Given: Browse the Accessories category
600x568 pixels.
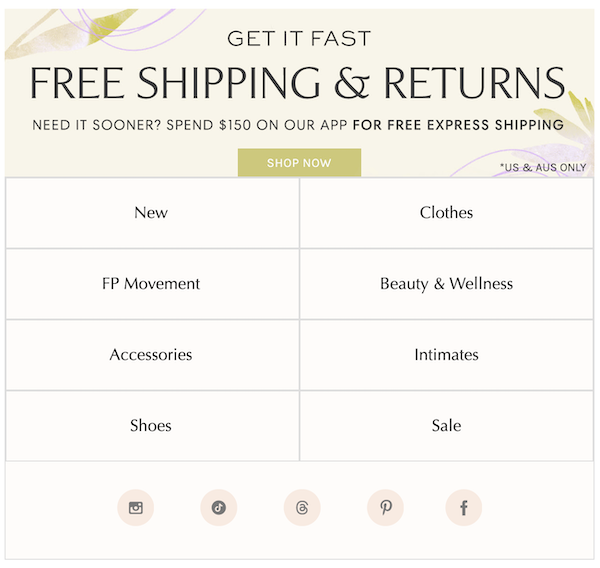Looking at the screenshot, I should pyautogui.click(x=152, y=355).
